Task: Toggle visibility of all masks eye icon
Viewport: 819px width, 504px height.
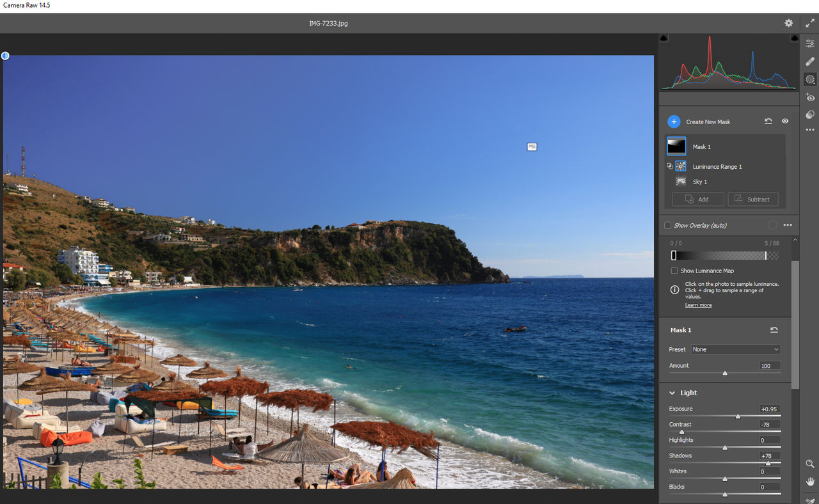Action: (785, 121)
